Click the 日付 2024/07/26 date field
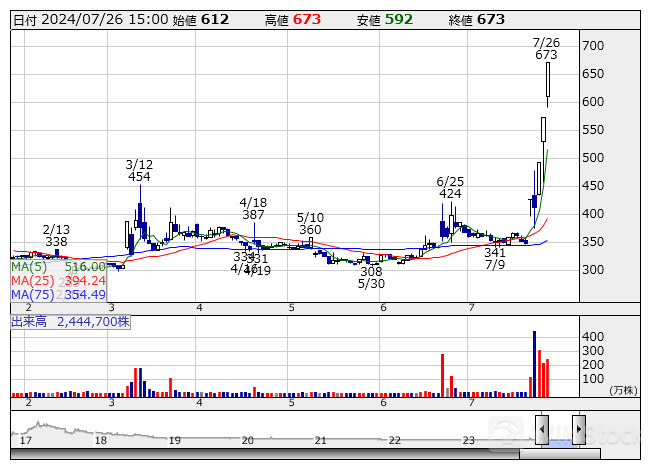The height and width of the screenshot is (470, 653). [x=89, y=20]
